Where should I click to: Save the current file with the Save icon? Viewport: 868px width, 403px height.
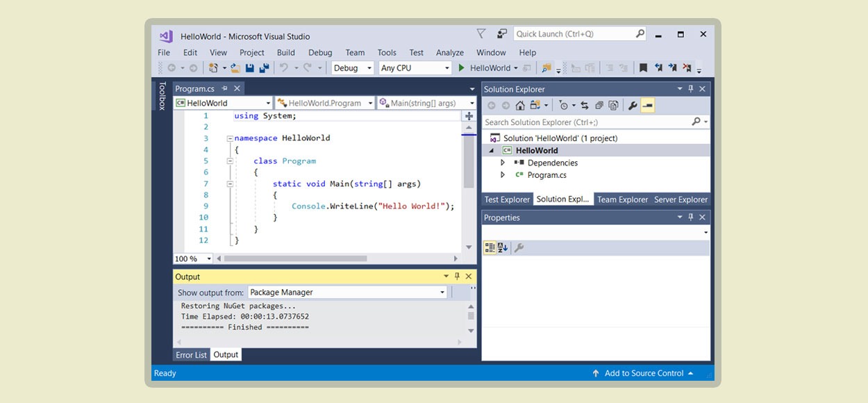(250, 68)
